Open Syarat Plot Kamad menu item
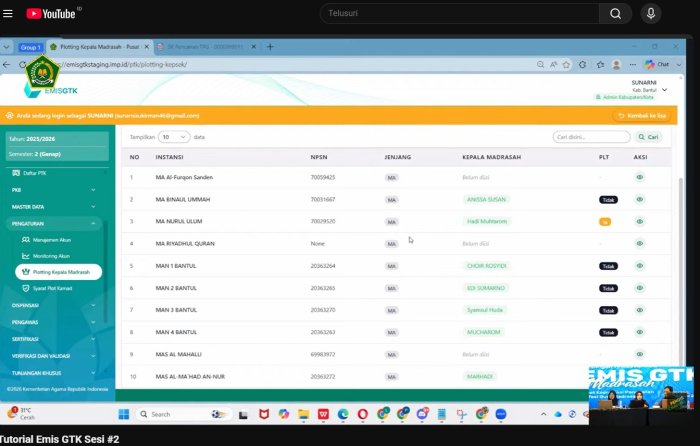The width and height of the screenshot is (700, 446). point(47,288)
